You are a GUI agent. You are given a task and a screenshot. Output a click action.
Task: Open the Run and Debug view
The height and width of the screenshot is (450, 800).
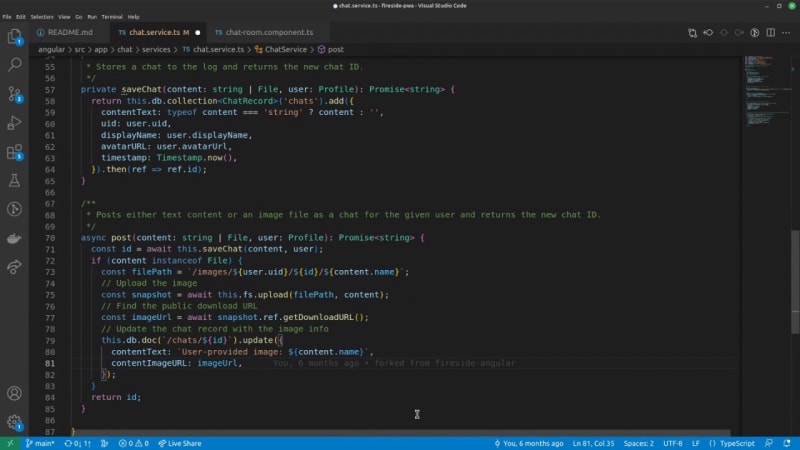tap(14, 123)
